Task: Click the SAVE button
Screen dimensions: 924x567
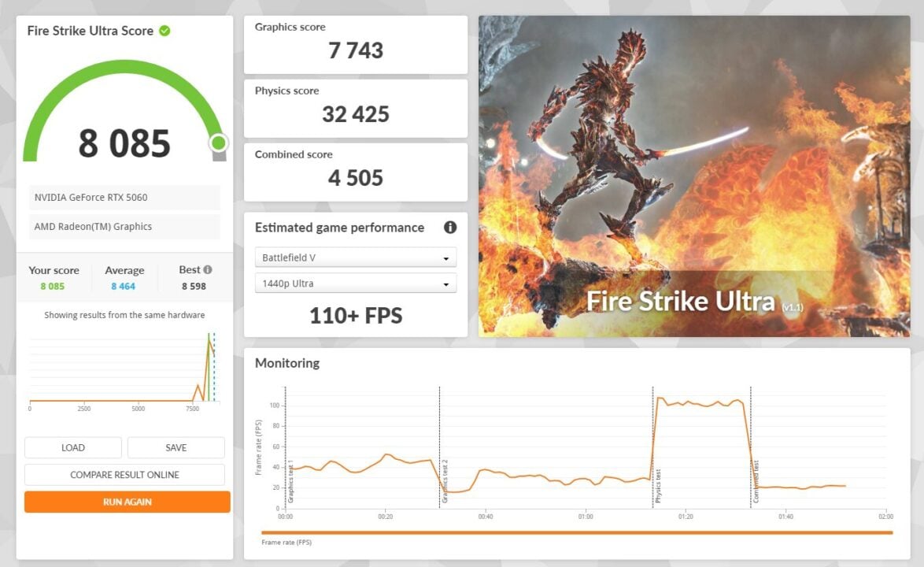Action: coord(176,447)
